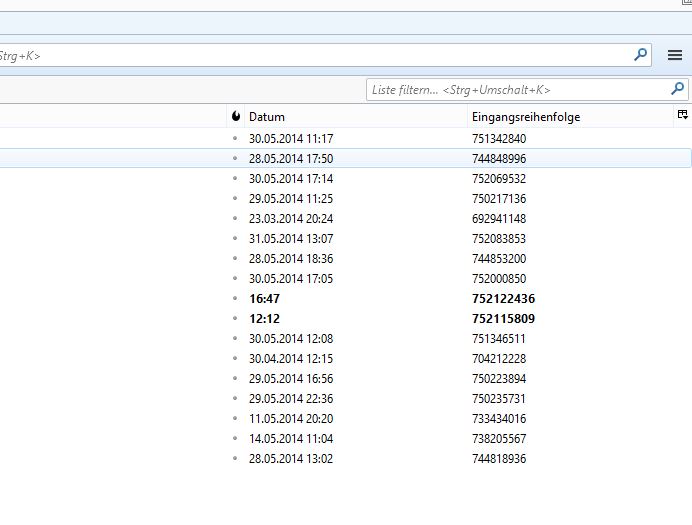The width and height of the screenshot is (692, 525).
Task: Open the Thunderbird hamburger app menu
Action: tap(675, 55)
